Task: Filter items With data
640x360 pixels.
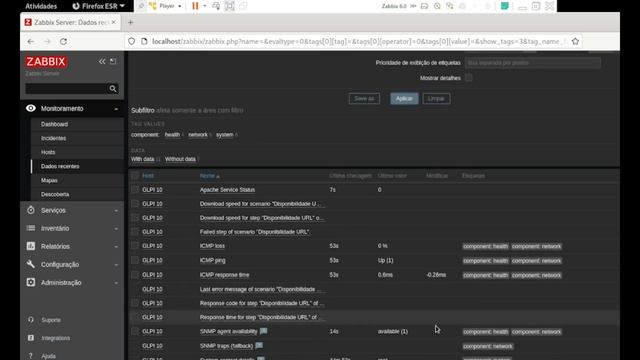Action: coord(142,159)
